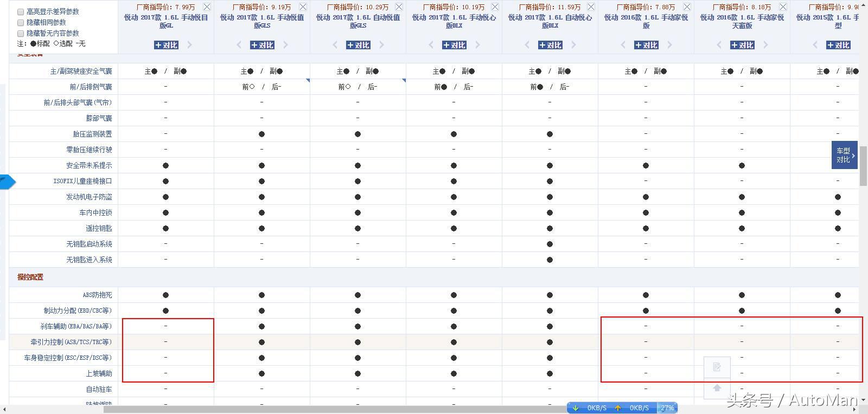Remove the 8.18万 手动家悦天窗版 column
The height and width of the screenshot is (414, 868).
click(x=783, y=7)
